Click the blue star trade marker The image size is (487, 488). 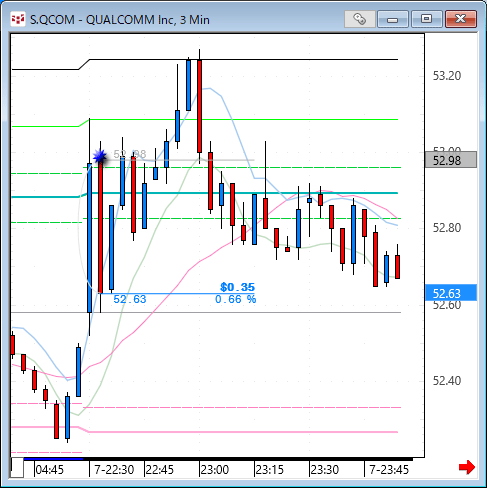tap(100, 156)
